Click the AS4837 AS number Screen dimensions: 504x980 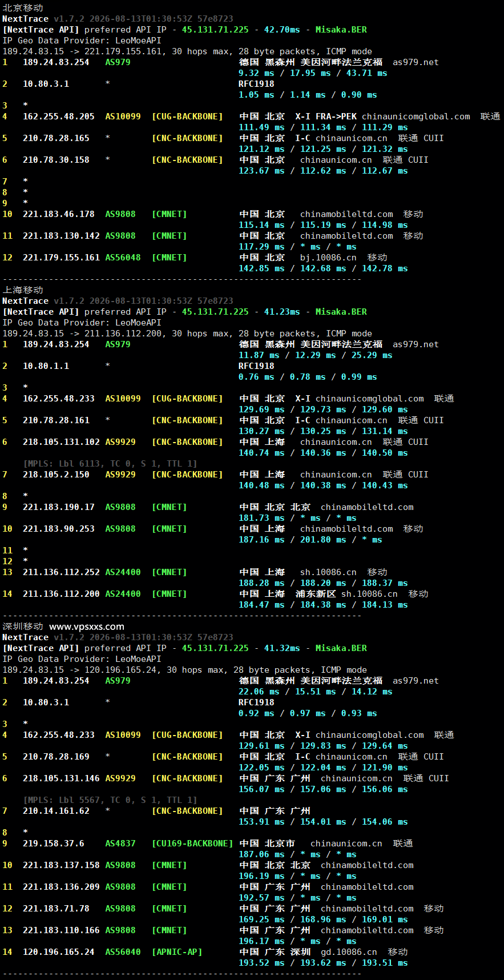120,844
